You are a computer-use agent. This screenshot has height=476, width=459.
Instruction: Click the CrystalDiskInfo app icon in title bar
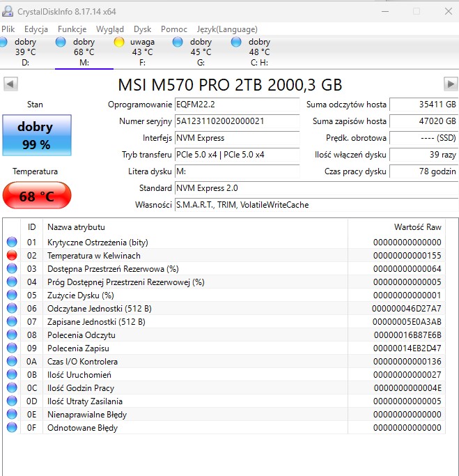click(9, 11)
